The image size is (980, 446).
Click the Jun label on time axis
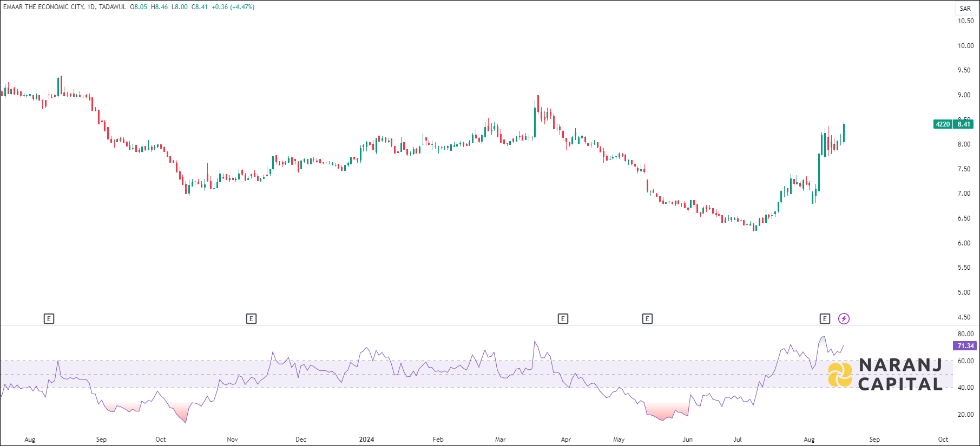click(687, 440)
